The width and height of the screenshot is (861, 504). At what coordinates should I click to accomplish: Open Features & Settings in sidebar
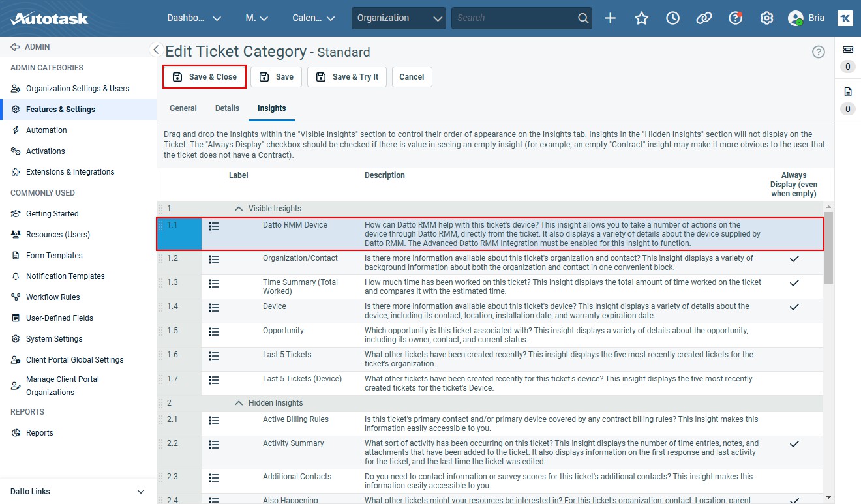click(61, 110)
